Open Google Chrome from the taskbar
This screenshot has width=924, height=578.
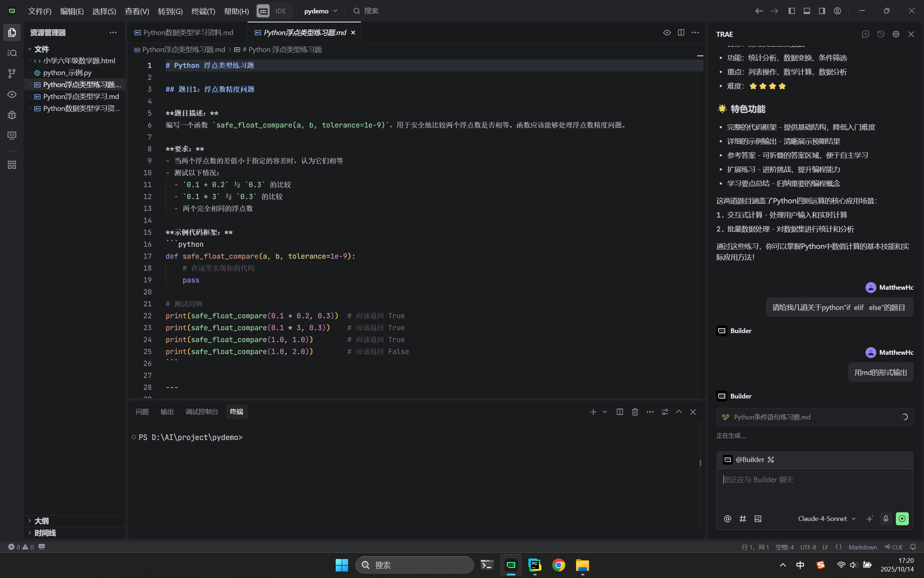559,565
